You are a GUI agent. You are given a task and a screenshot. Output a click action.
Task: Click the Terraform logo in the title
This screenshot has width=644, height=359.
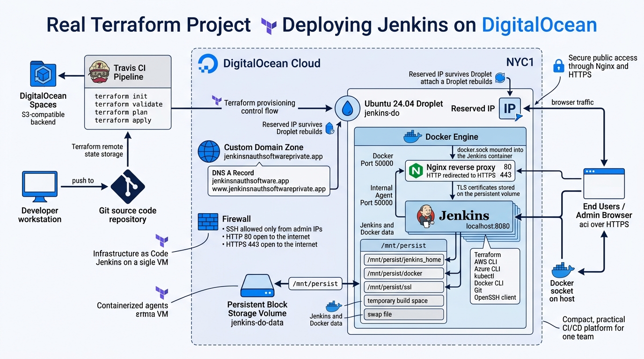[x=268, y=25]
